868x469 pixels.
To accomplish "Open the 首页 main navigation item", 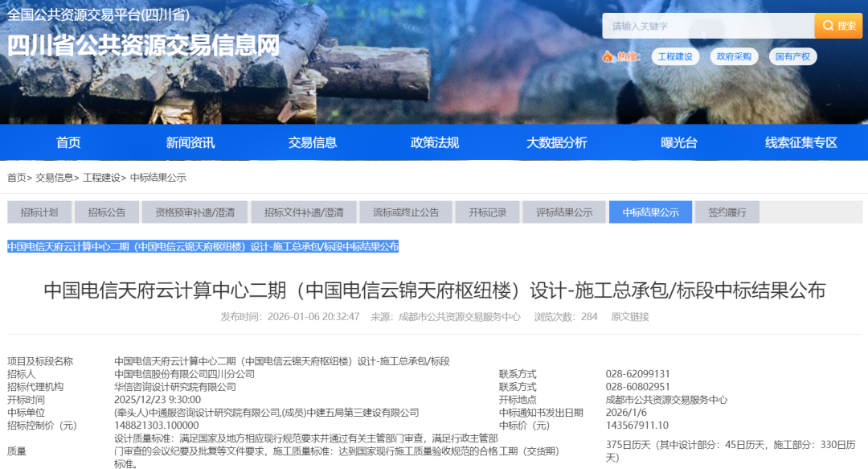I will click(68, 142).
